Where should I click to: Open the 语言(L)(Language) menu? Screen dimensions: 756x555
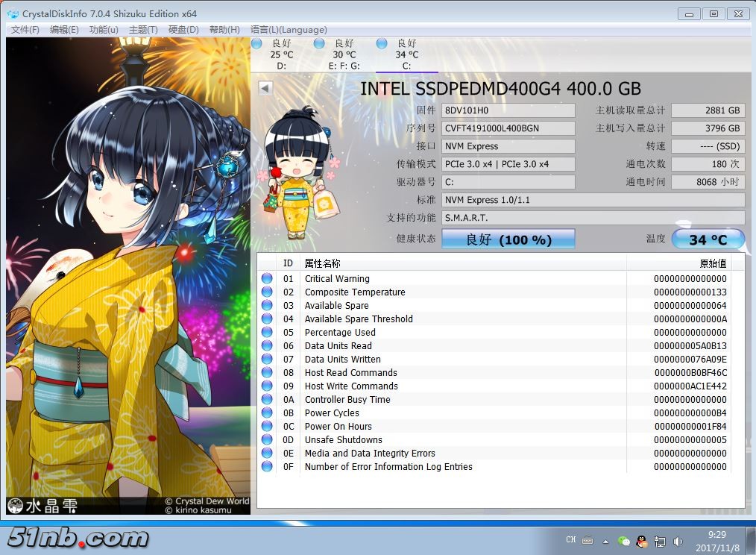(x=289, y=30)
